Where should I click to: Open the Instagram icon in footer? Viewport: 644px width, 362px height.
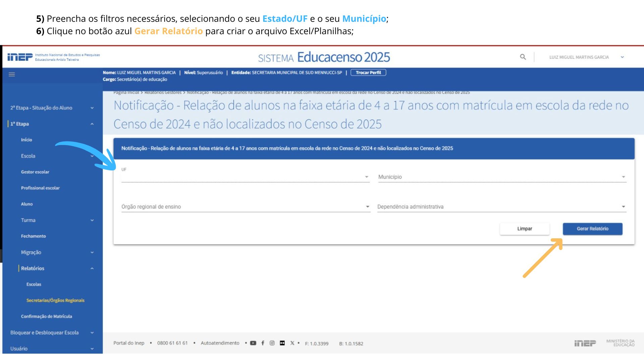[x=272, y=343]
